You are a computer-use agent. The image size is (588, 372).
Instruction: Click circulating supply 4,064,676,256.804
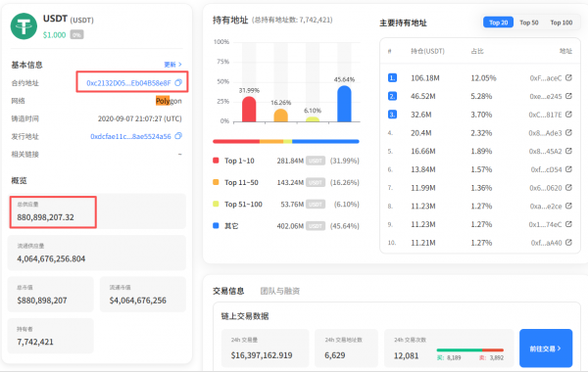[51, 258]
